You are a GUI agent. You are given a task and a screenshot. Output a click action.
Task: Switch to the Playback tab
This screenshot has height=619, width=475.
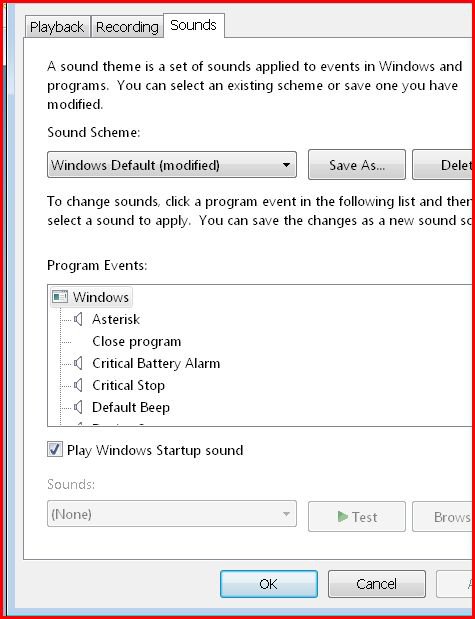pos(57,27)
